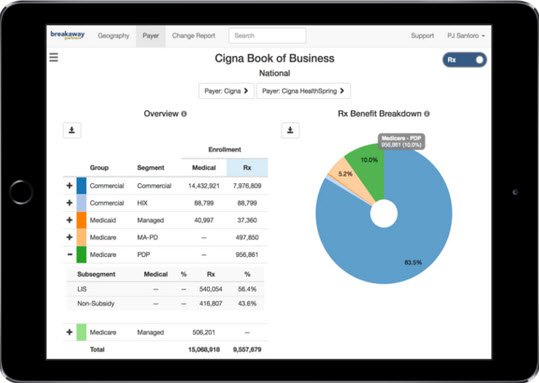Expand the Medicaid Managed row

[x=69, y=220]
